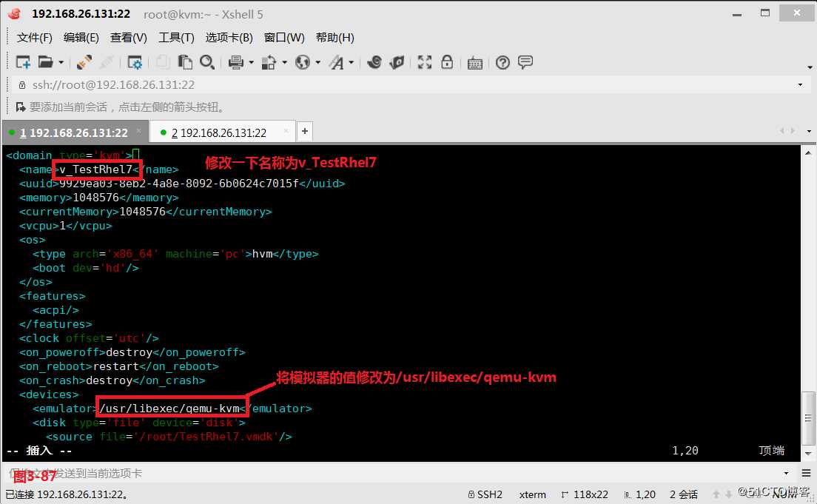The height and width of the screenshot is (504, 817).
Task: Open the tab list dropdown arrow
Action: [809, 131]
